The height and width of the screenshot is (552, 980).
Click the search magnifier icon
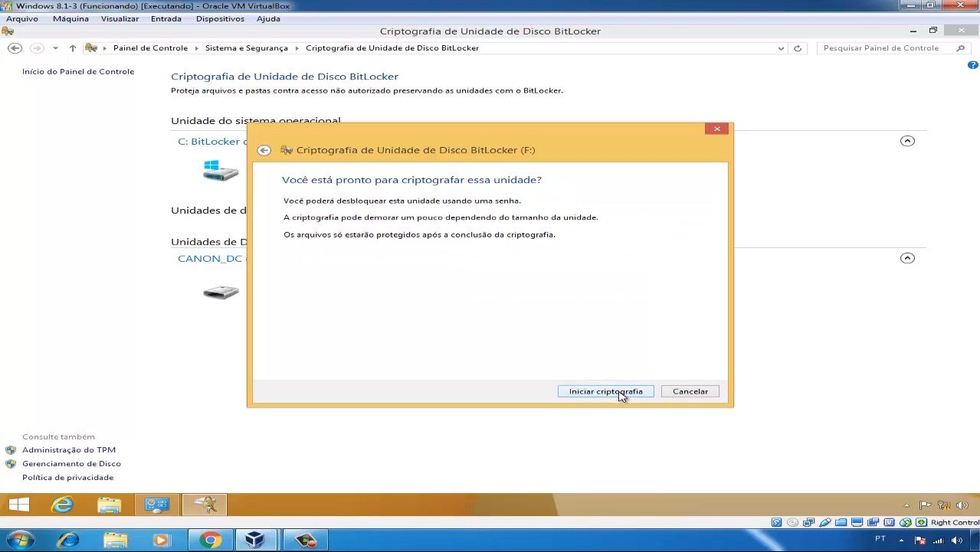(961, 48)
